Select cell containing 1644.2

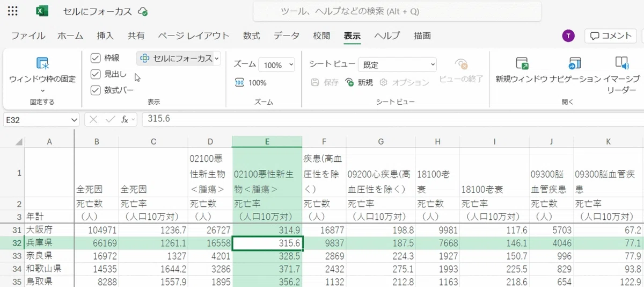[153, 268]
